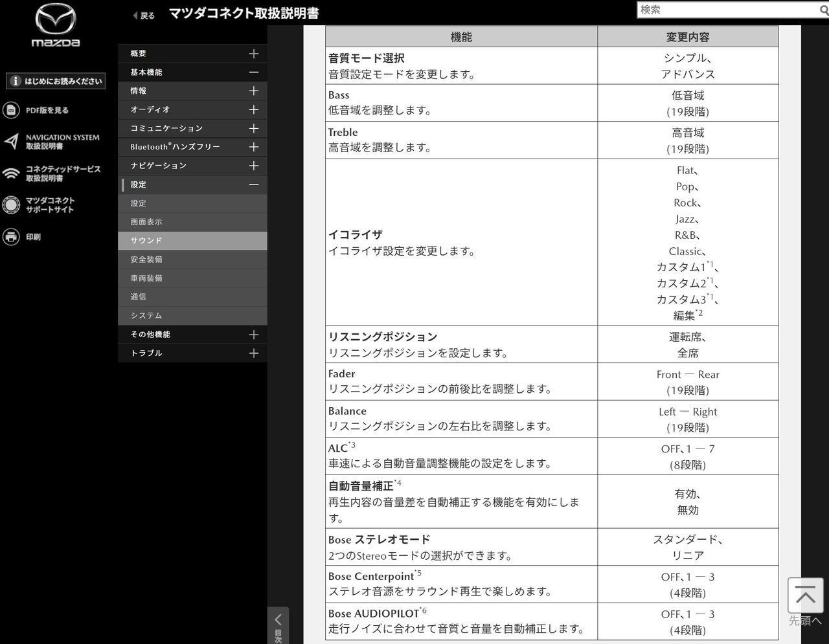
Task: Open the はじめにお読みください info button
Action: [56, 81]
